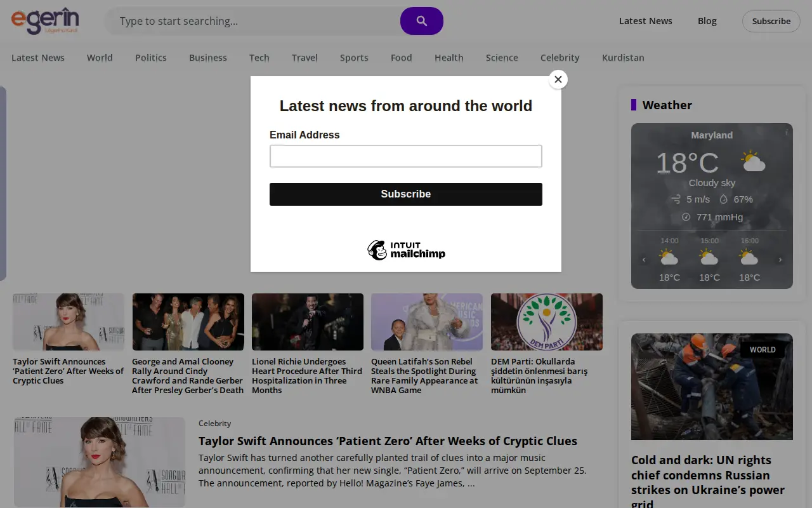
Task: Click the weather widget info icon
Action: [x=787, y=133]
